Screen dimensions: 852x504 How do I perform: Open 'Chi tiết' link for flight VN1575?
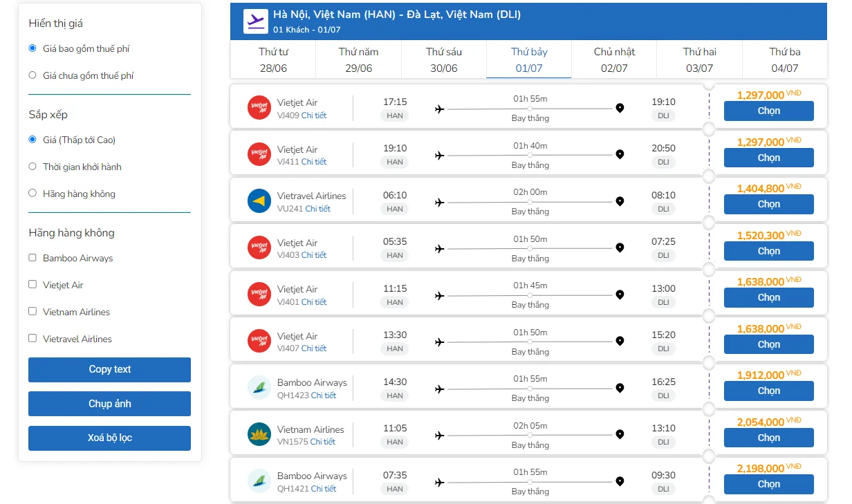(323, 442)
